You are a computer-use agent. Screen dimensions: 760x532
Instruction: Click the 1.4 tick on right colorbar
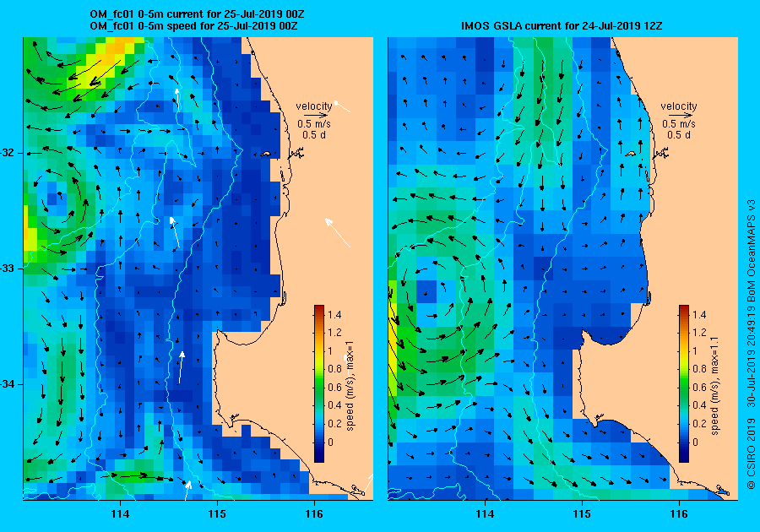click(699, 314)
